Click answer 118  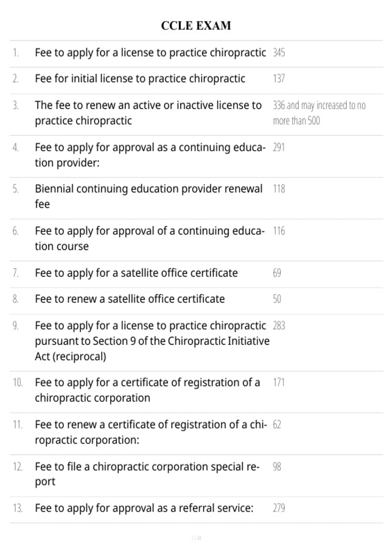pos(279,189)
